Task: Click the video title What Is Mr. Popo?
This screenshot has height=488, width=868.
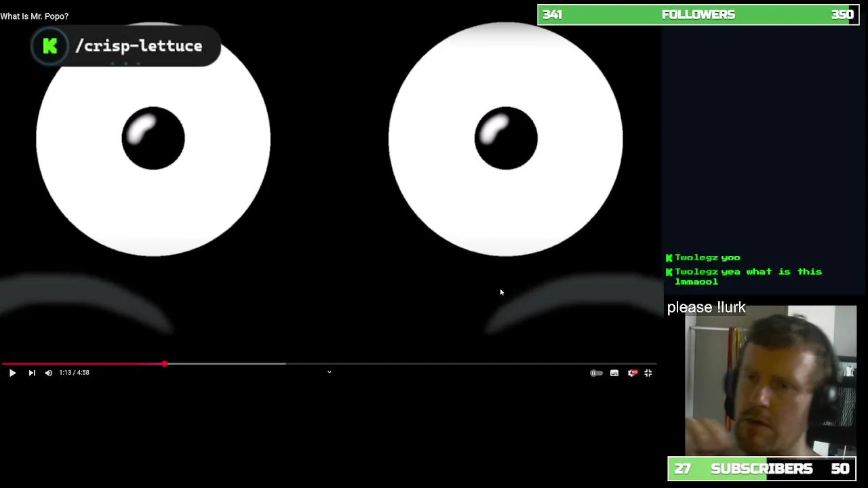Action: 35,16
